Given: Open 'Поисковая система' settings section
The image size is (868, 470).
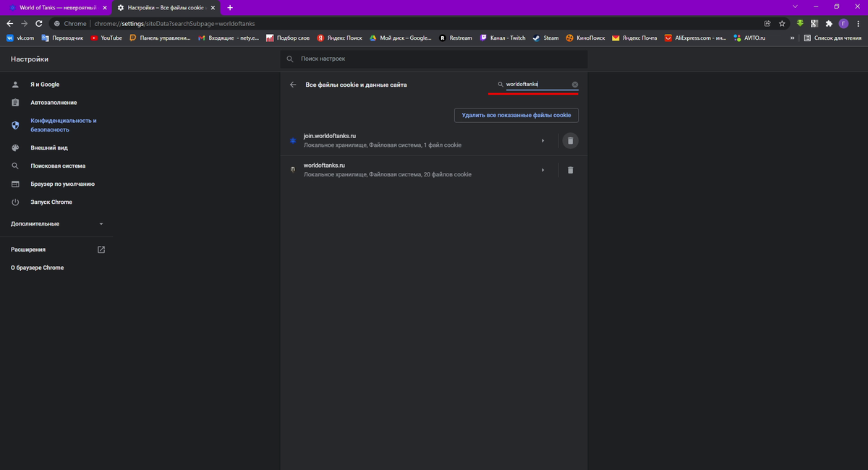Looking at the screenshot, I should click(58, 166).
